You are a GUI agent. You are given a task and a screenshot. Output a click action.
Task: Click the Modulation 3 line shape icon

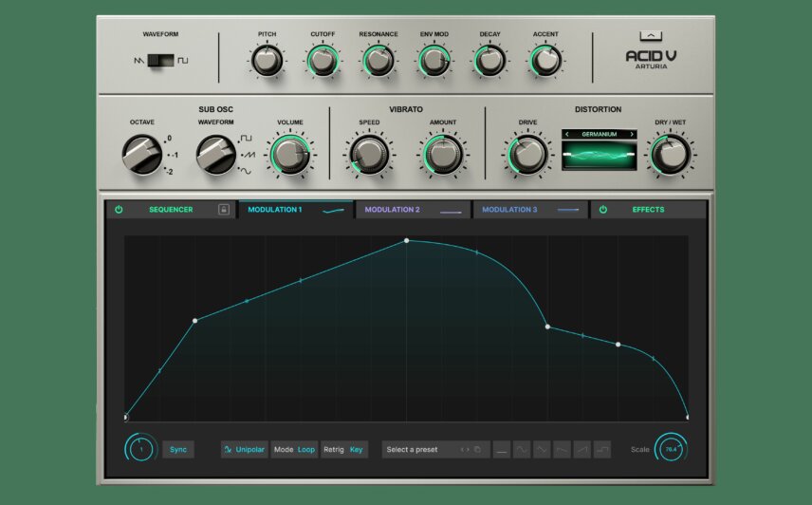click(x=568, y=210)
